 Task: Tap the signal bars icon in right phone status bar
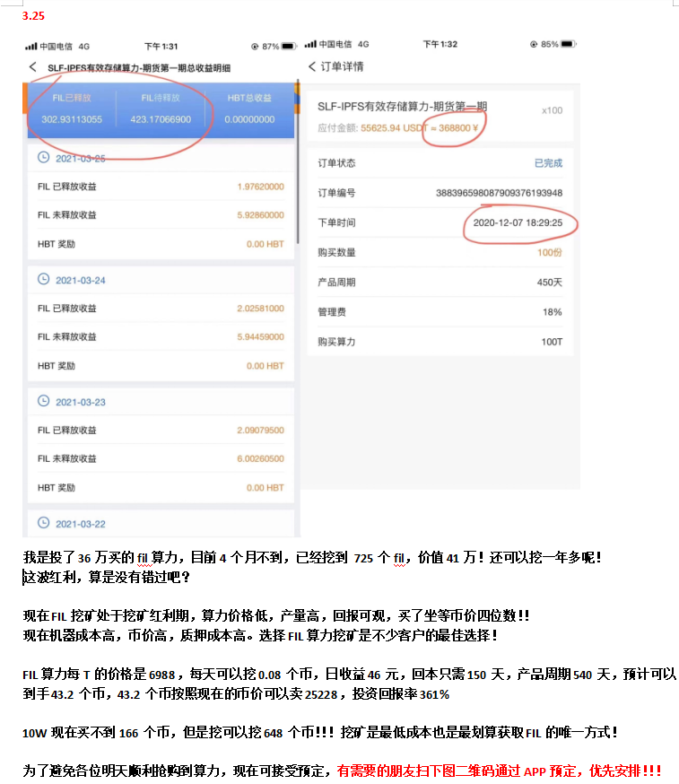(x=310, y=44)
